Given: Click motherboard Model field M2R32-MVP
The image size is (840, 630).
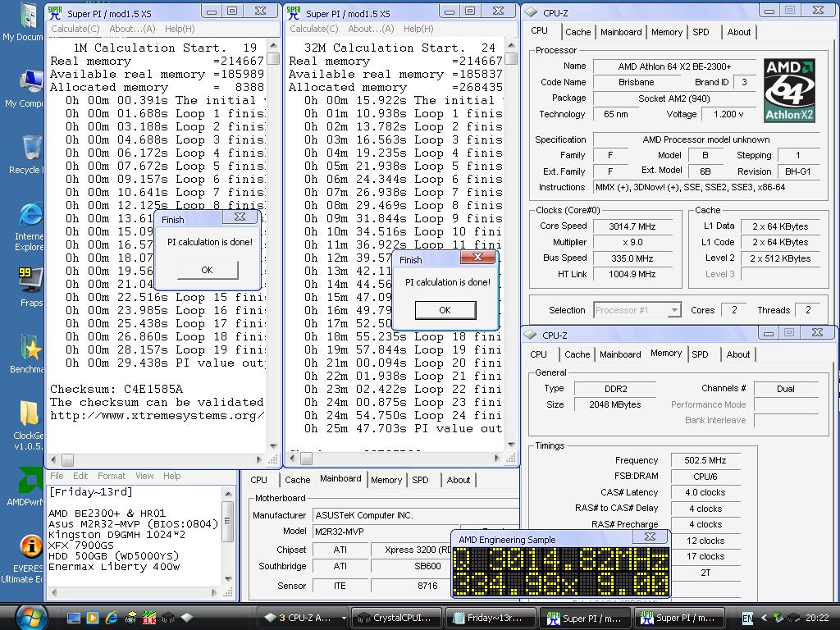Looking at the screenshot, I should click(x=385, y=532).
